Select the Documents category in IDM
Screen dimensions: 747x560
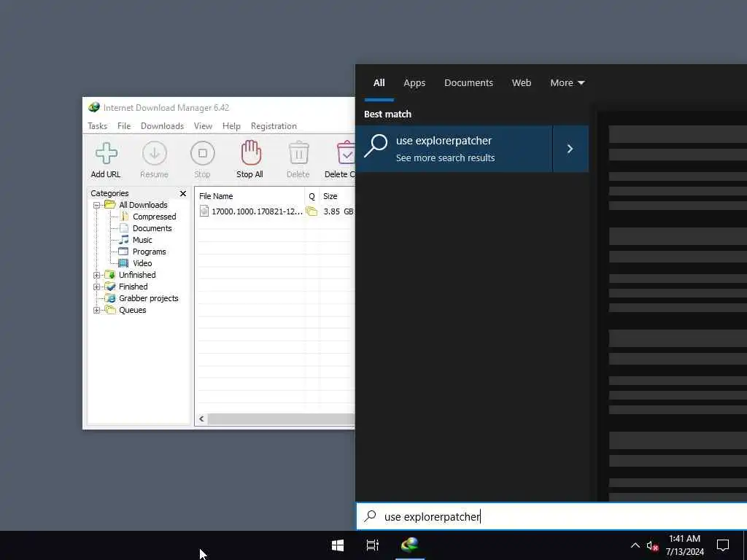click(x=152, y=228)
